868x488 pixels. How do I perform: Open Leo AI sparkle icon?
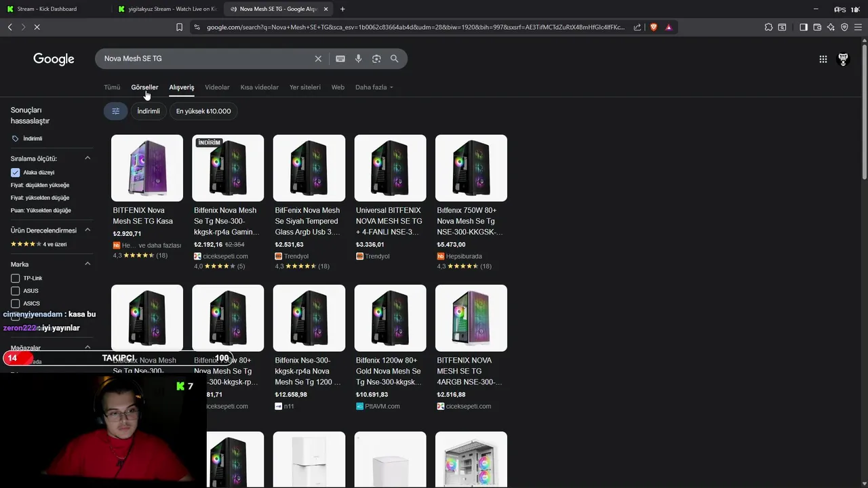point(831,27)
